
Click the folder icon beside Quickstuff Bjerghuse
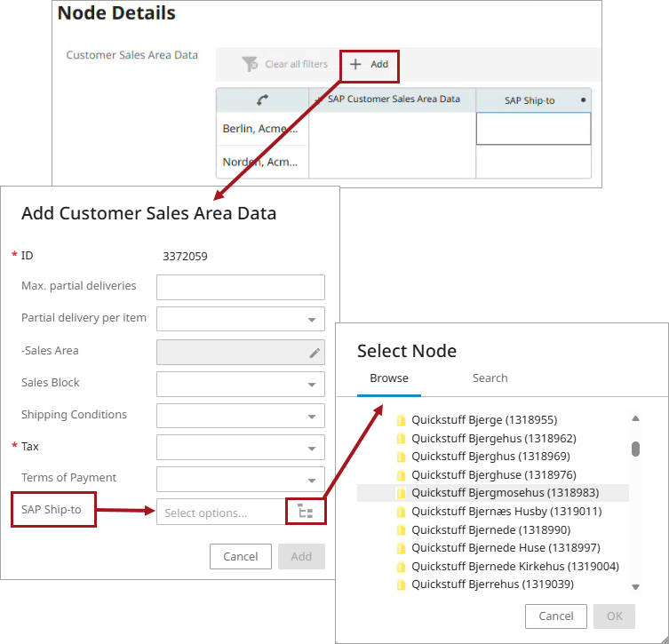401,475
